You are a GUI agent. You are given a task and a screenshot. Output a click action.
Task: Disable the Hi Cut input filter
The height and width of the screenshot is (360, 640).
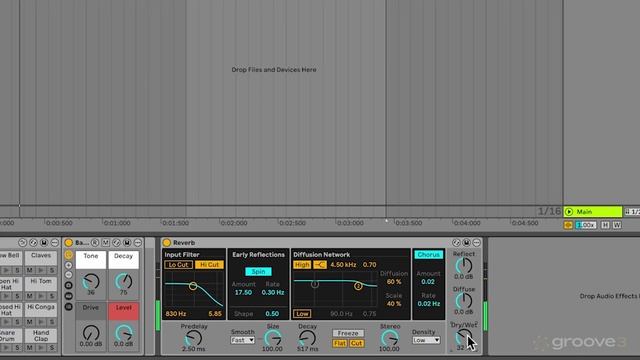click(x=209, y=264)
